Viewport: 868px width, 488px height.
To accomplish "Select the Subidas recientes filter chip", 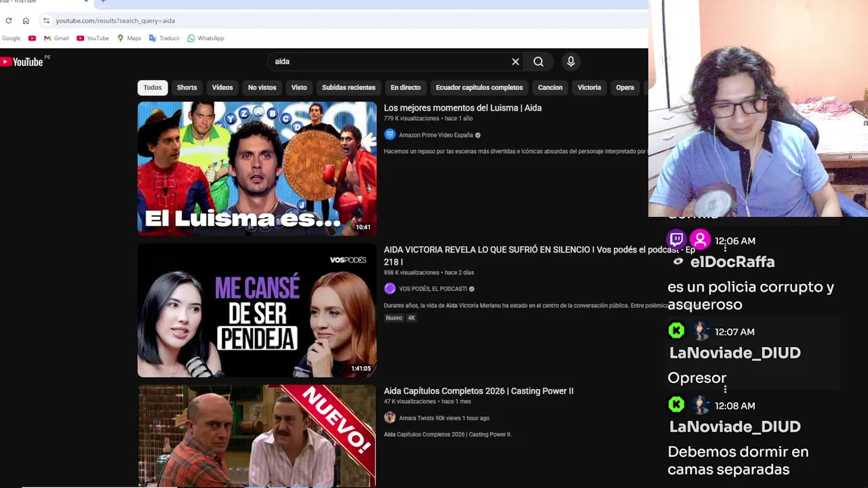I will tap(349, 87).
